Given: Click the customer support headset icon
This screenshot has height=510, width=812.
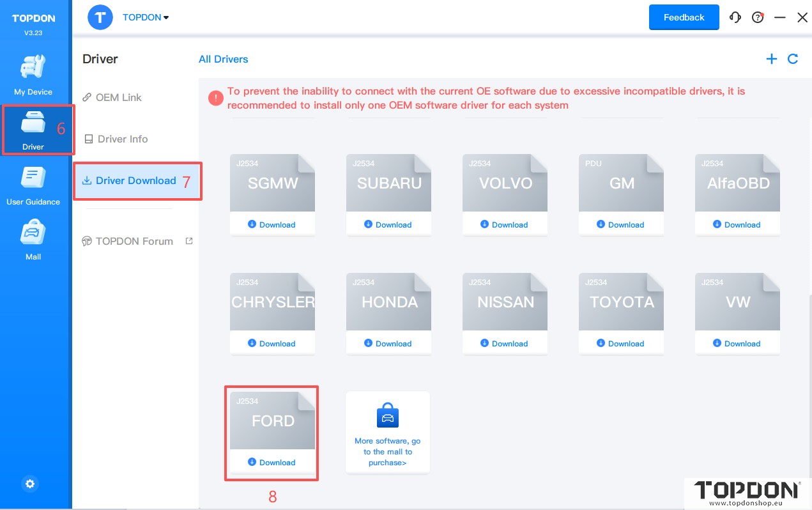Looking at the screenshot, I should pos(735,18).
